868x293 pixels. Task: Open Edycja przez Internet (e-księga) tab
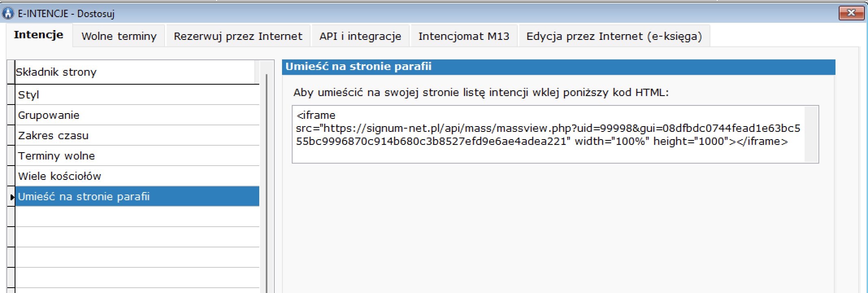[614, 36]
